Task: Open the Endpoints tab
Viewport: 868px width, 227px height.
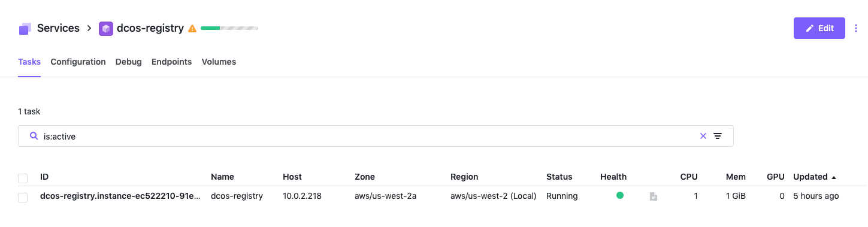Action: 171,62
